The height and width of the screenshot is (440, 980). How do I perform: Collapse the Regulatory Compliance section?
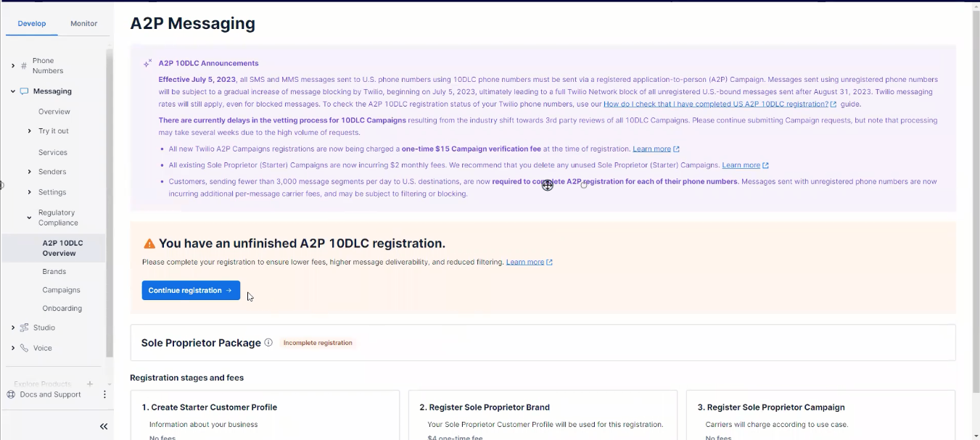coord(29,217)
